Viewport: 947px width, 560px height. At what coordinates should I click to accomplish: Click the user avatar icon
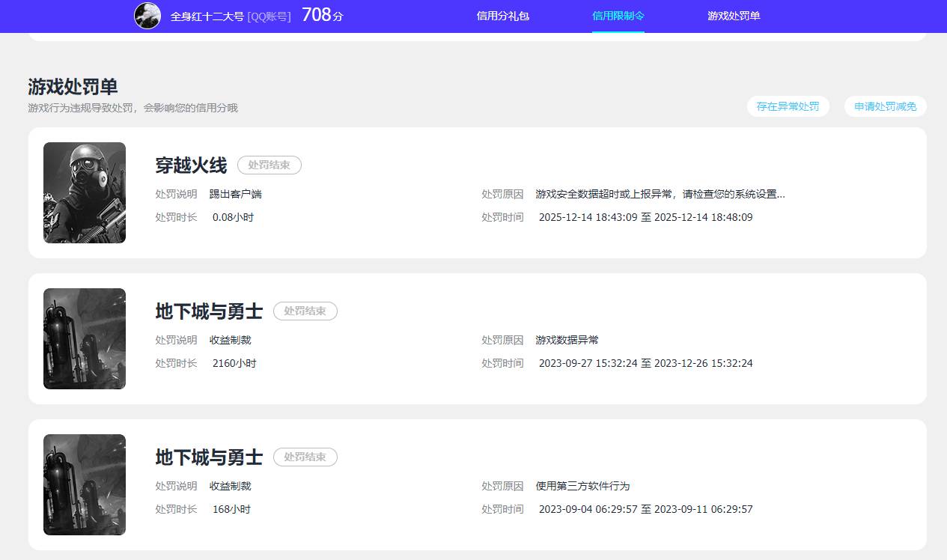point(147,15)
